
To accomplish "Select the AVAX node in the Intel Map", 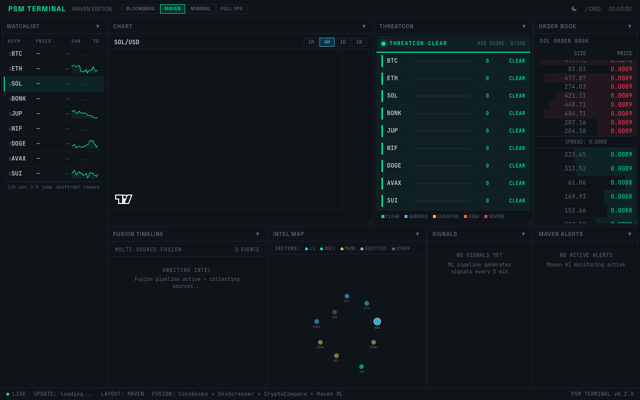I will point(316,322).
